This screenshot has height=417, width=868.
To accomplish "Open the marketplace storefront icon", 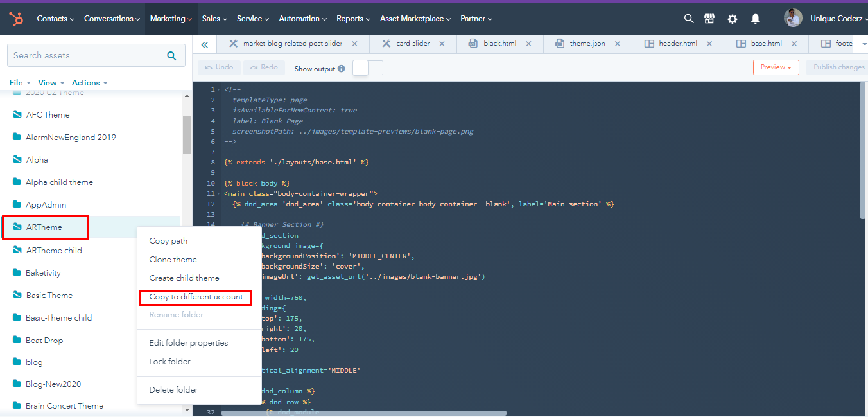I will coord(709,19).
